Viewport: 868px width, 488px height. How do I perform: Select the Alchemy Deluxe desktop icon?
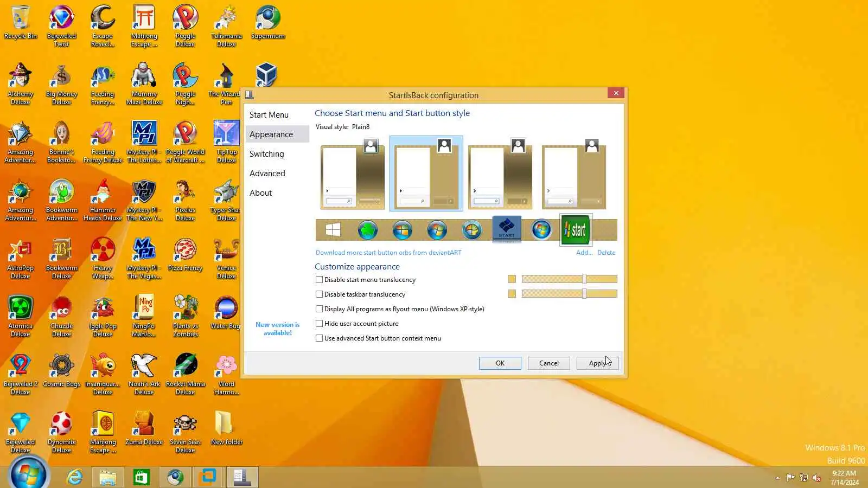(x=21, y=84)
